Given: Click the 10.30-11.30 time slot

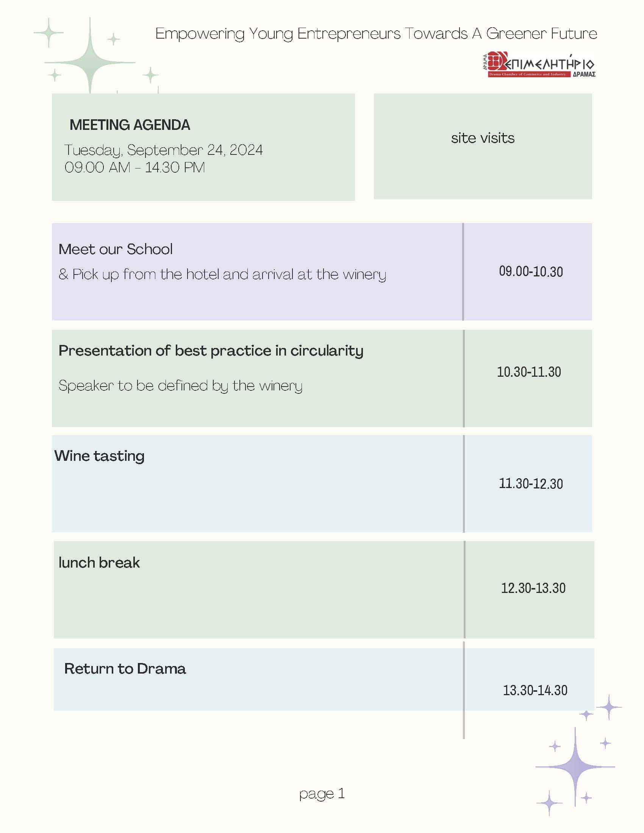Looking at the screenshot, I should pyautogui.click(x=529, y=372).
